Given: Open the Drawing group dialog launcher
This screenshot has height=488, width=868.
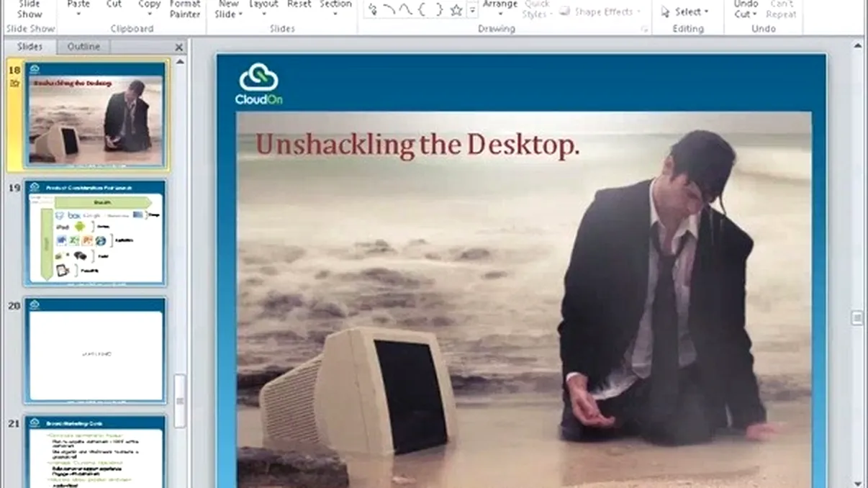Looking at the screenshot, I should click(x=644, y=30).
